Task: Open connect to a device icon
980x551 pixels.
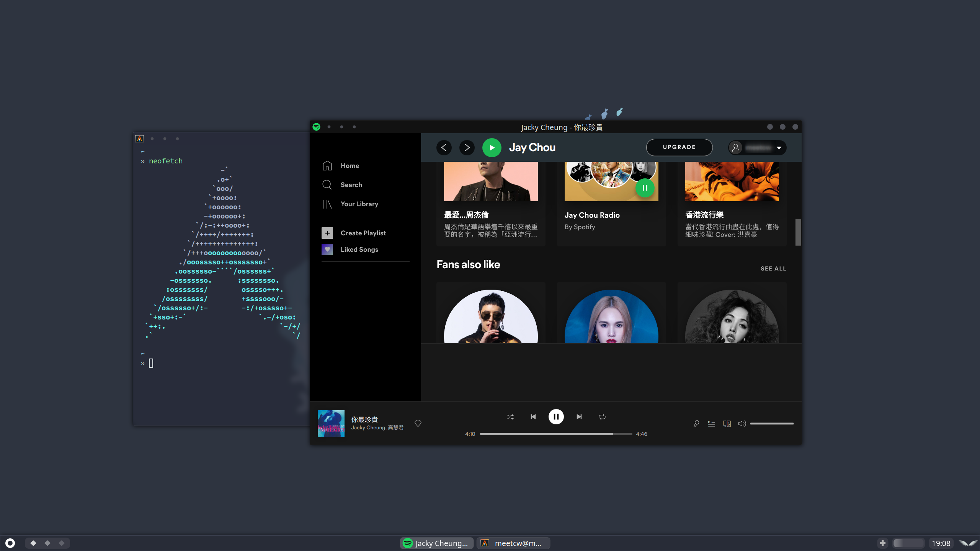Action: point(727,424)
